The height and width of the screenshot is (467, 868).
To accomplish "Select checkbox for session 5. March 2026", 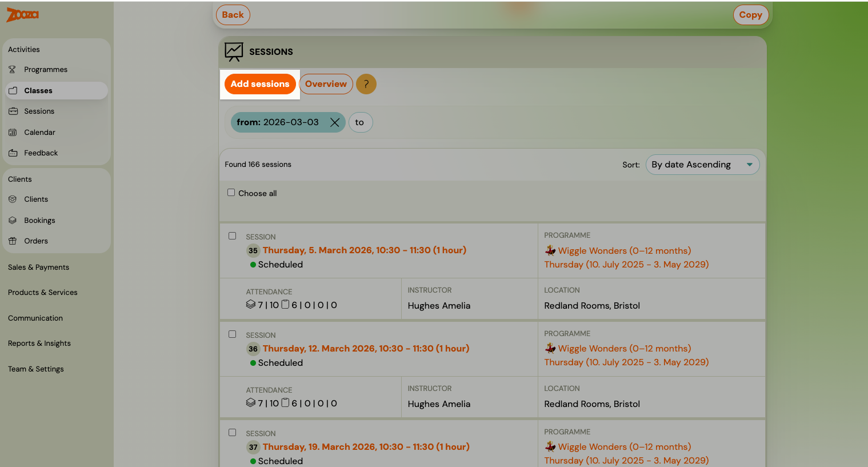I will point(233,236).
